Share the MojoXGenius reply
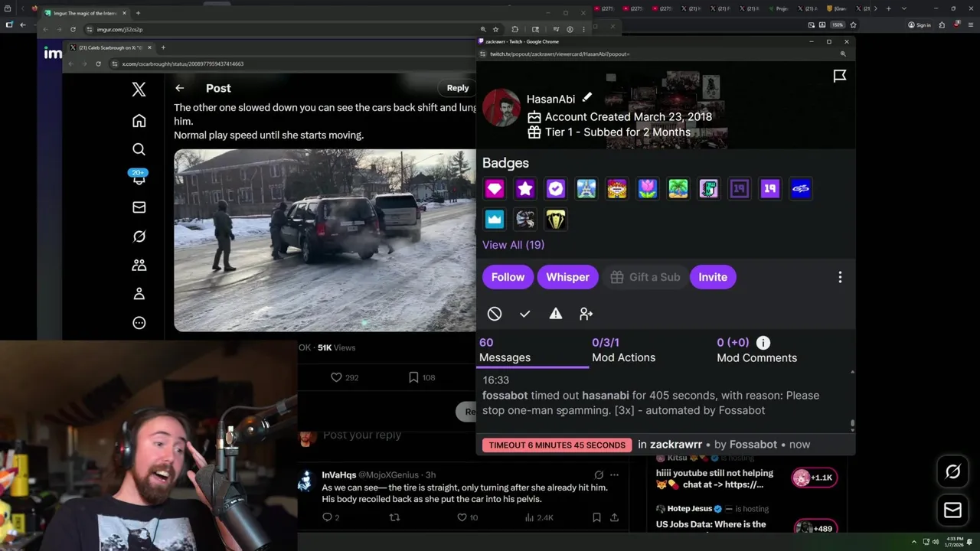 click(x=614, y=517)
